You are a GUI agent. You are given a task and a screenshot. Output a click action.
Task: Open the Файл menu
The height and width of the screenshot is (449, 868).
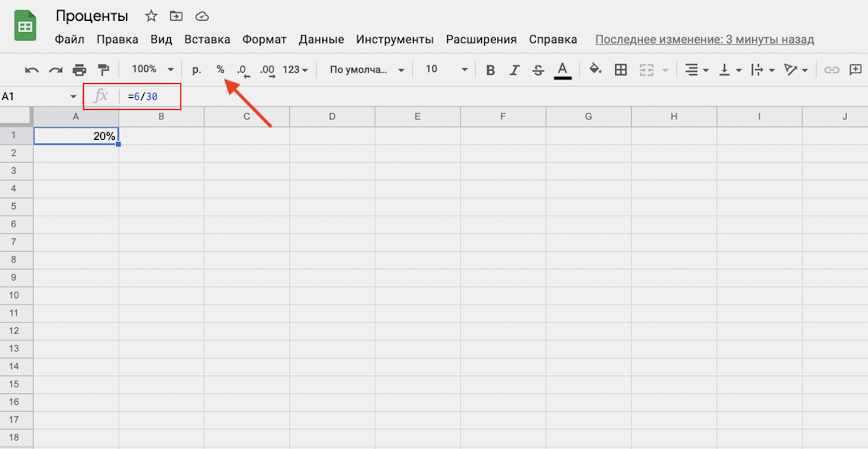70,39
